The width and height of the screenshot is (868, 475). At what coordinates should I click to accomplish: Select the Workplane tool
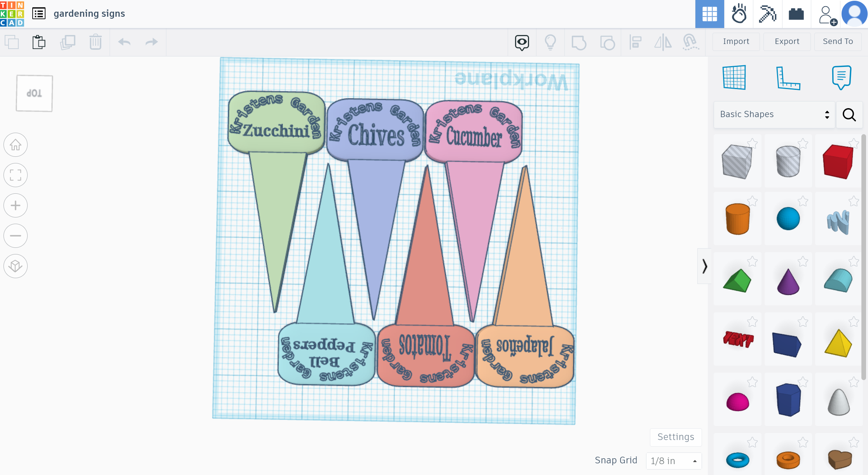point(734,78)
